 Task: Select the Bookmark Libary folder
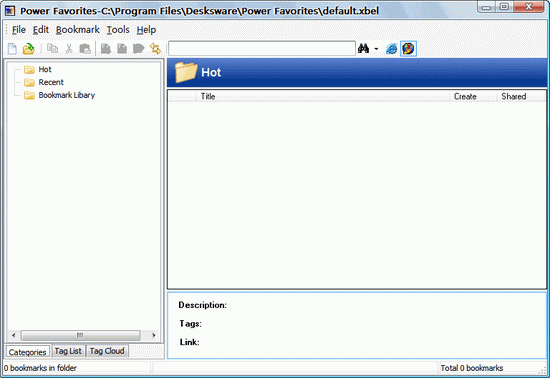(67, 95)
